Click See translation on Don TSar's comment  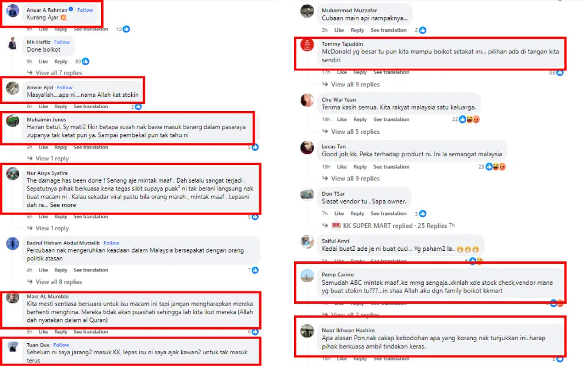tap(391, 214)
